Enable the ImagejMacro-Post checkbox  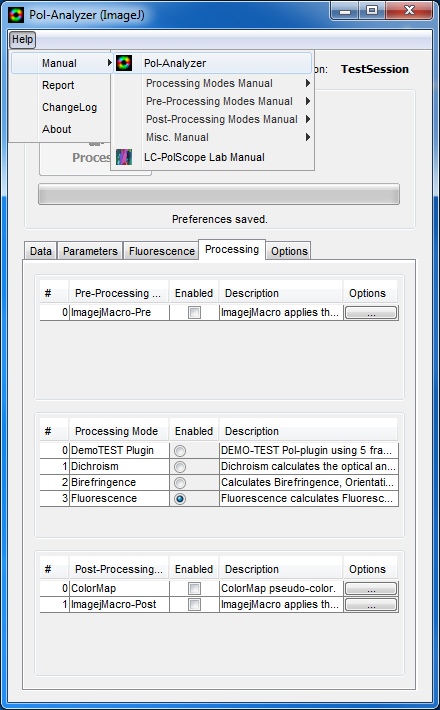click(x=194, y=604)
